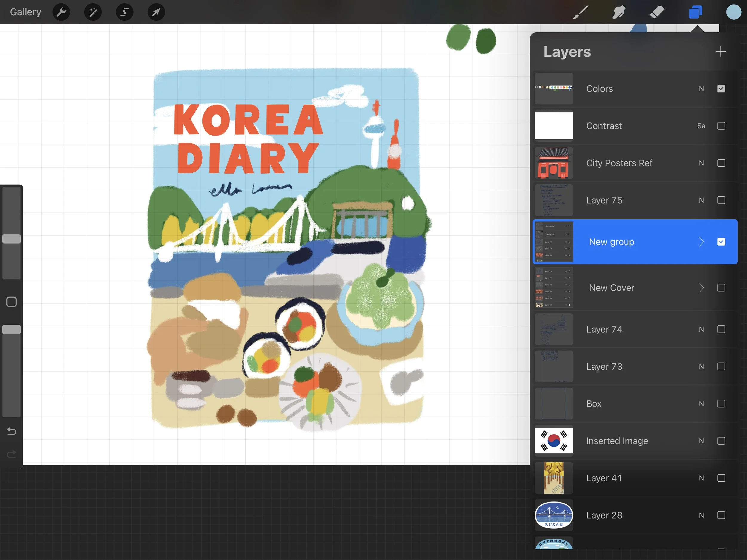Expand the New Cover group
Image resolution: width=747 pixels, height=560 pixels.
click(x=701, y=288)
